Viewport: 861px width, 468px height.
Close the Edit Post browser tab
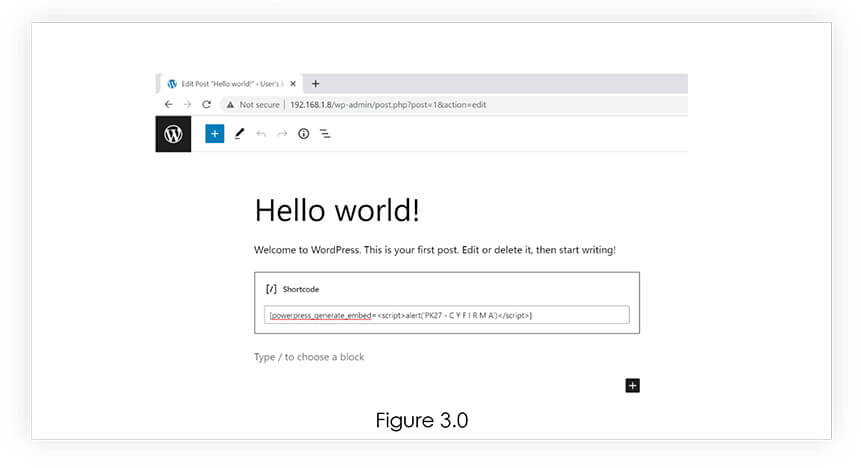pos(293,84)
